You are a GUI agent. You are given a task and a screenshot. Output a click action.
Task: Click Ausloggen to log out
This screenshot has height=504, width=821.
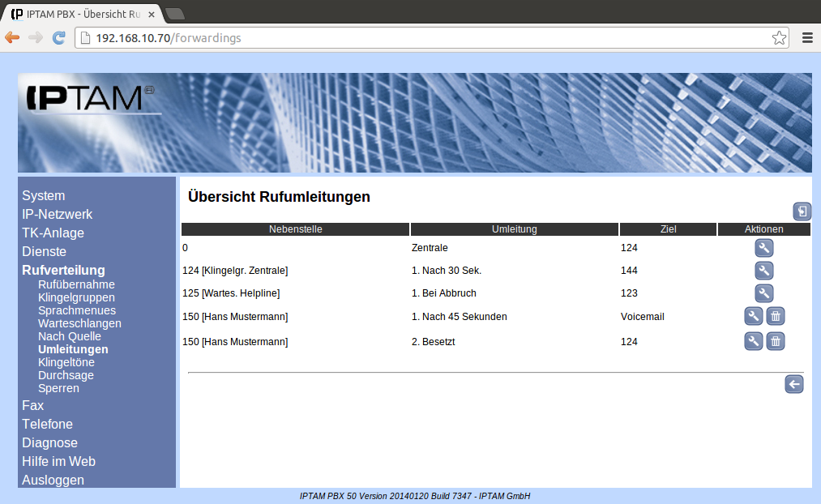(x=53, y=480)
